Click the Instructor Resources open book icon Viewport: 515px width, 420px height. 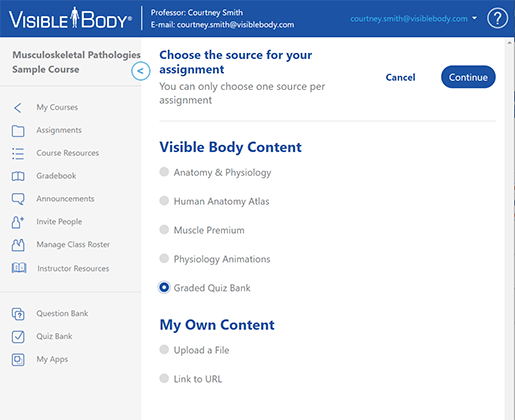click(x=19, y=268)
